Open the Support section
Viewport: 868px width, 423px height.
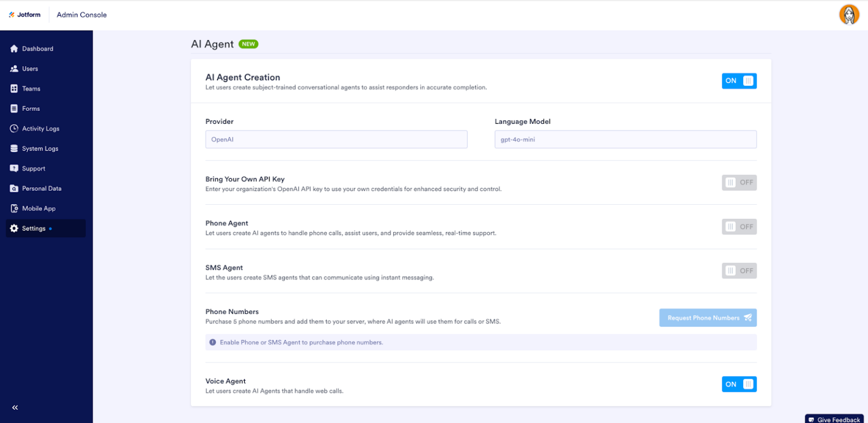pos(33,168)
